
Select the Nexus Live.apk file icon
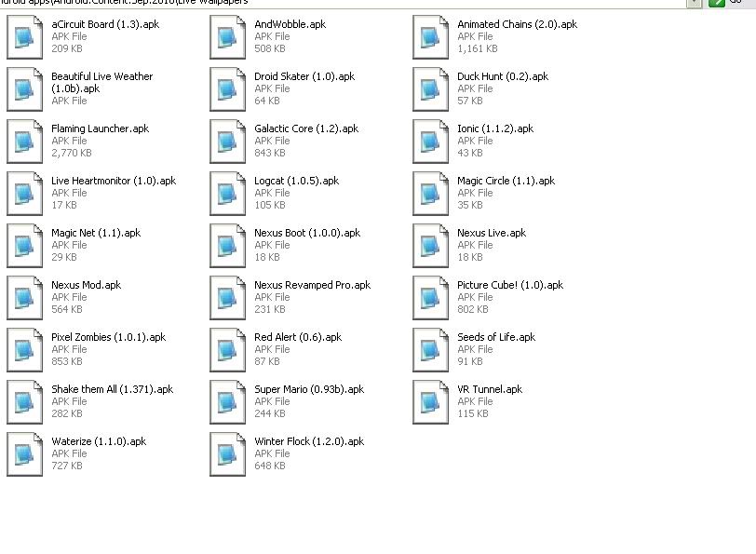coord(430,246)
